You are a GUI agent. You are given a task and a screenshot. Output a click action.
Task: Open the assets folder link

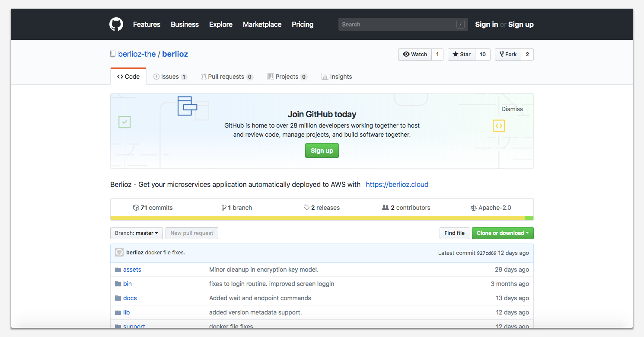[132, 270]
